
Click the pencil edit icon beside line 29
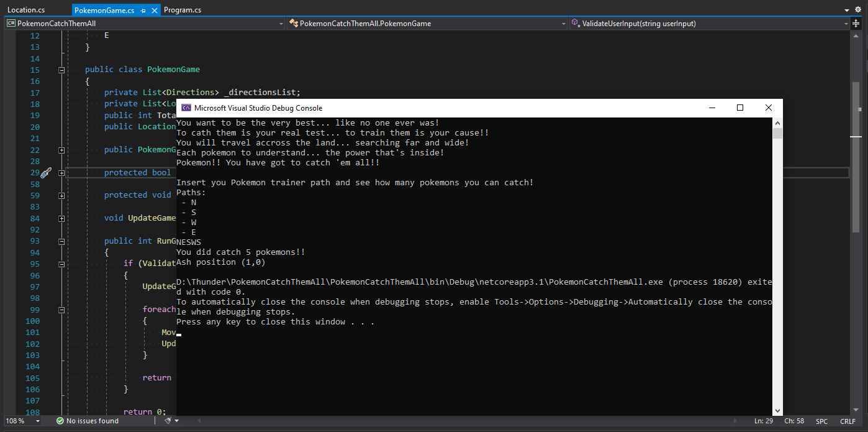tap(45, 173)
